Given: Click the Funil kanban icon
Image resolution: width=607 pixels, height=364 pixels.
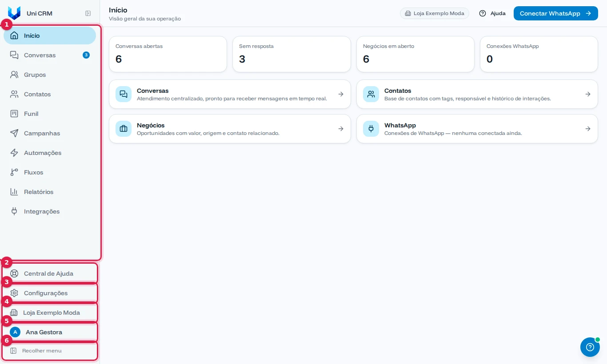Looking at the screenshot, I should [14, 114].
